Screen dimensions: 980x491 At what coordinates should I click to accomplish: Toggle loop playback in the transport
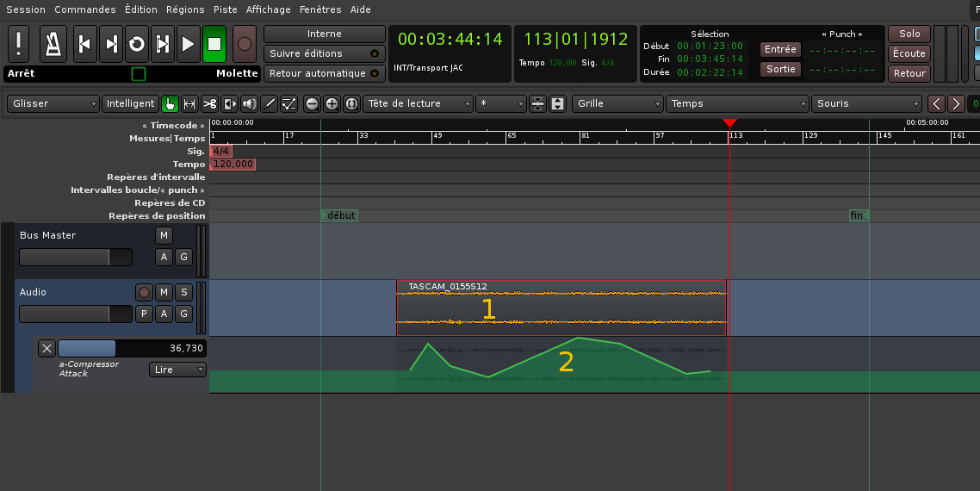click(137, 43)
